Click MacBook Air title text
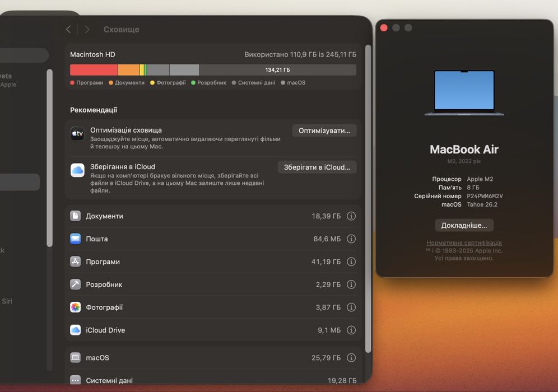This screenshot has width=558, height=392. 464,150
